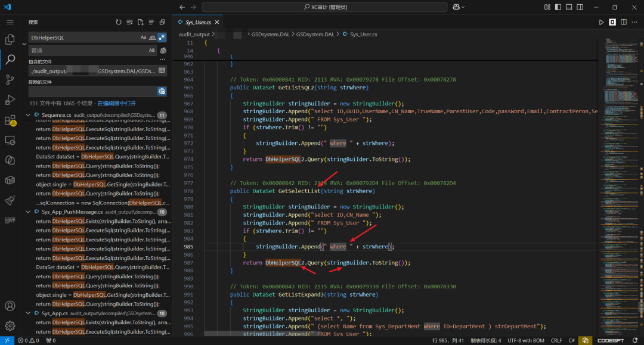Viewport: 644px width, 345px height.
Task: Click CODEGPT status bar item
Action: (x=611, y=340)
